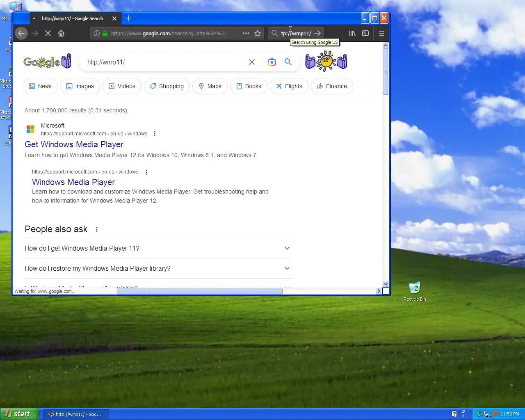Click the People also ask heading
Viewport: 525px width, 420px height.
56,229
